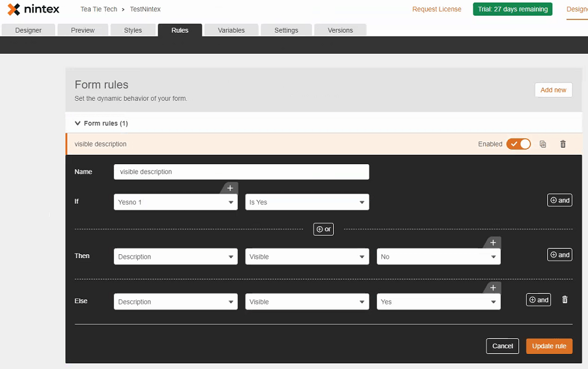Open the Styles tab
Viewport: 588px width, 369px height.
[133, 30]
